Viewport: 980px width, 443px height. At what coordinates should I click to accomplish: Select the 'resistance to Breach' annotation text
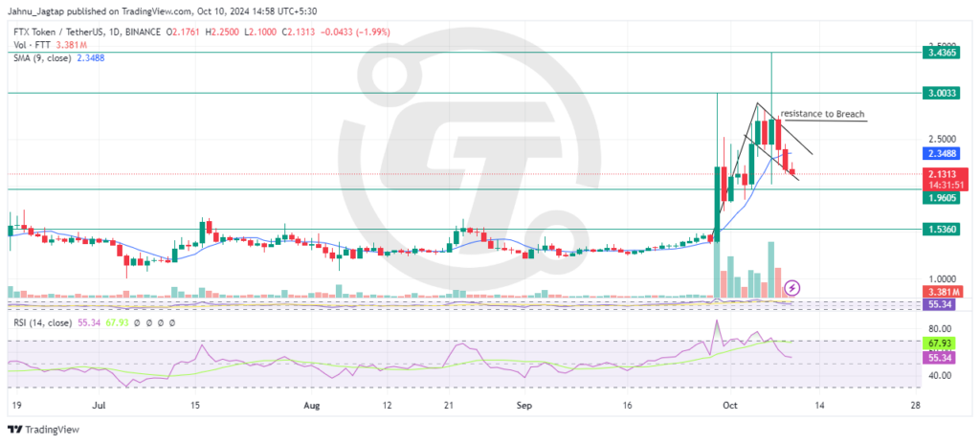click(822, 114)
